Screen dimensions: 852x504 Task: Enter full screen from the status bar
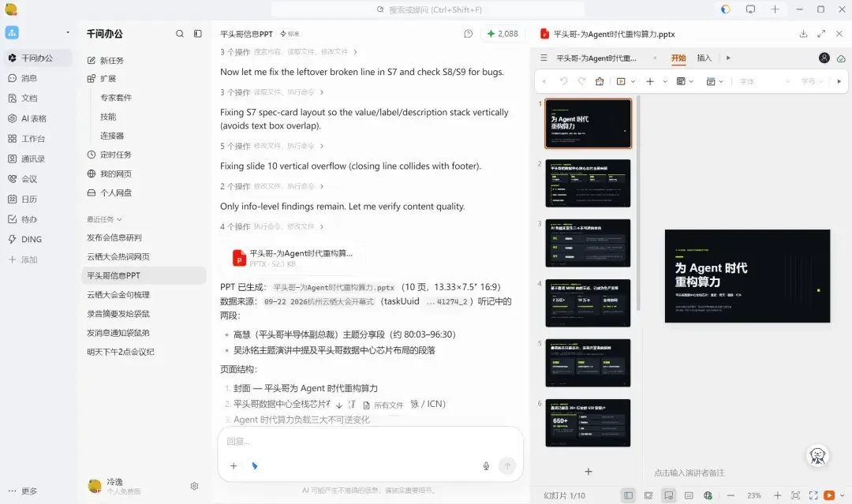click(813, 495)
